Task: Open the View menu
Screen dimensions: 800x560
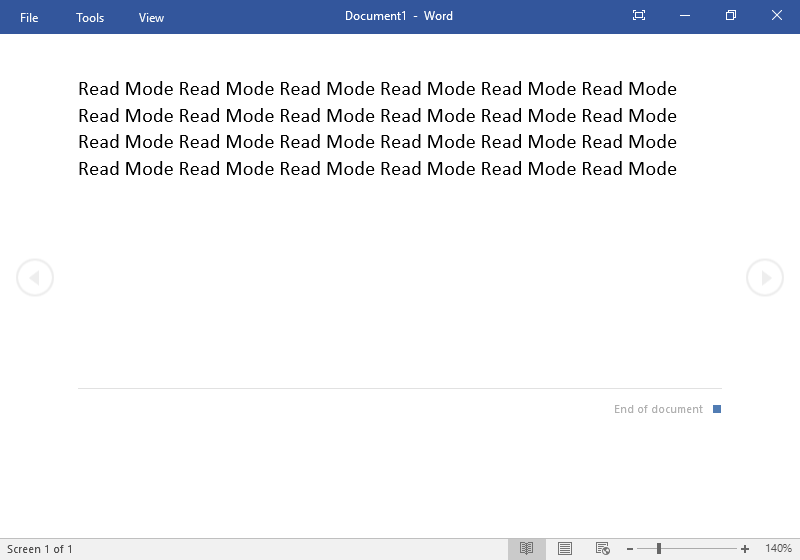Action: click(x=151, y=17)
